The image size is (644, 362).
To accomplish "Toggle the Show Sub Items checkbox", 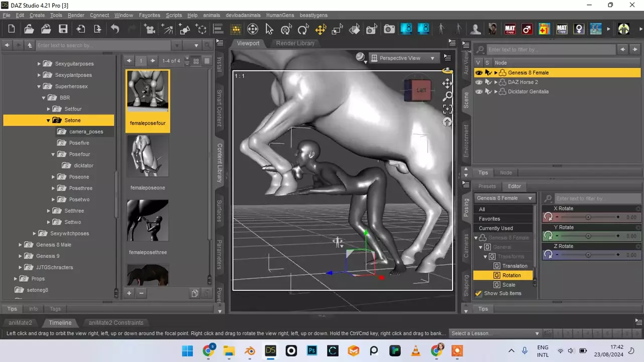I will (x=479, y=294).
